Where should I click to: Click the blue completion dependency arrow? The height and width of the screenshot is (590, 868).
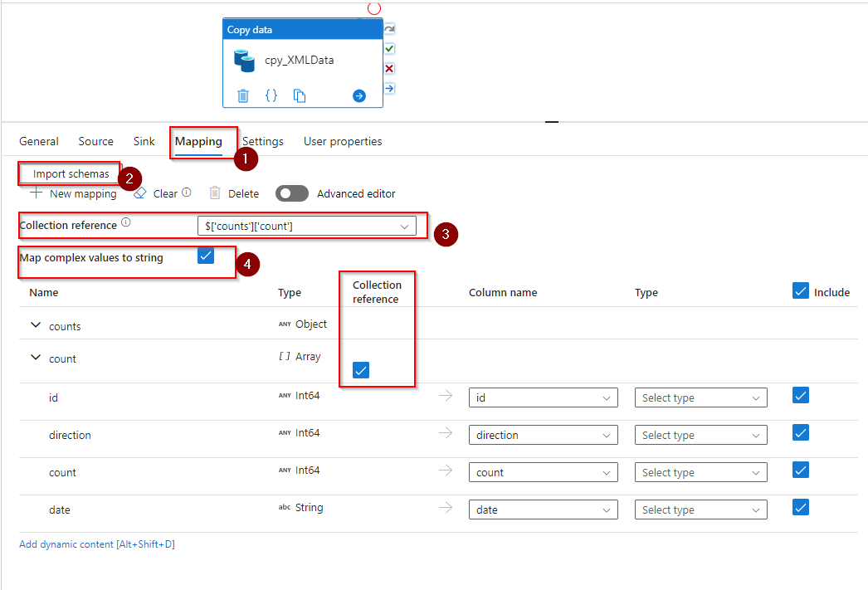click(390, 88)
